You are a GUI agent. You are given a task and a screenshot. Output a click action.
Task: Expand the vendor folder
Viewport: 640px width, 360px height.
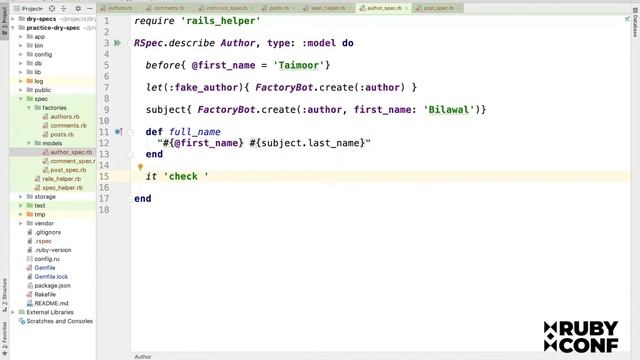(21, 223)
